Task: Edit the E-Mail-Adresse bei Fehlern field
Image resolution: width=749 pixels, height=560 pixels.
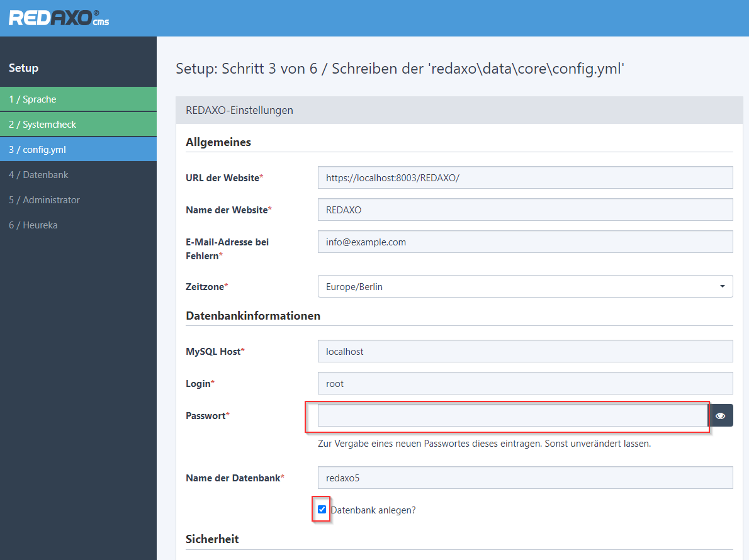Action: (x=525, y=242)
